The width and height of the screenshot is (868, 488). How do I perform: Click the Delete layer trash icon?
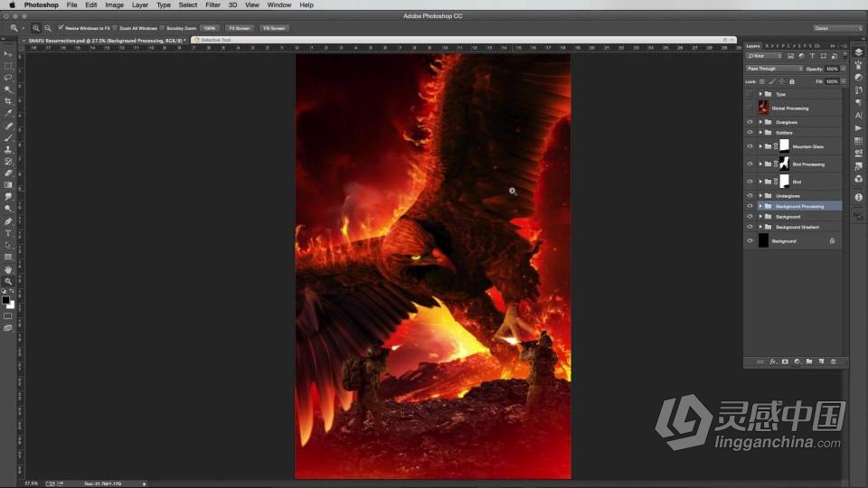[x=833, y=361]
